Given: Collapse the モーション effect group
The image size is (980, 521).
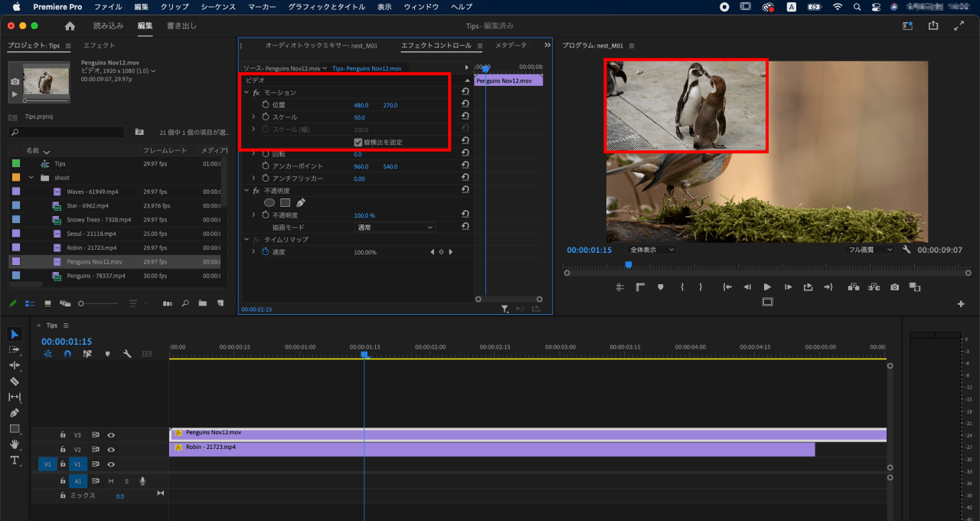Looking at the screenshot, I should (246, 92).
